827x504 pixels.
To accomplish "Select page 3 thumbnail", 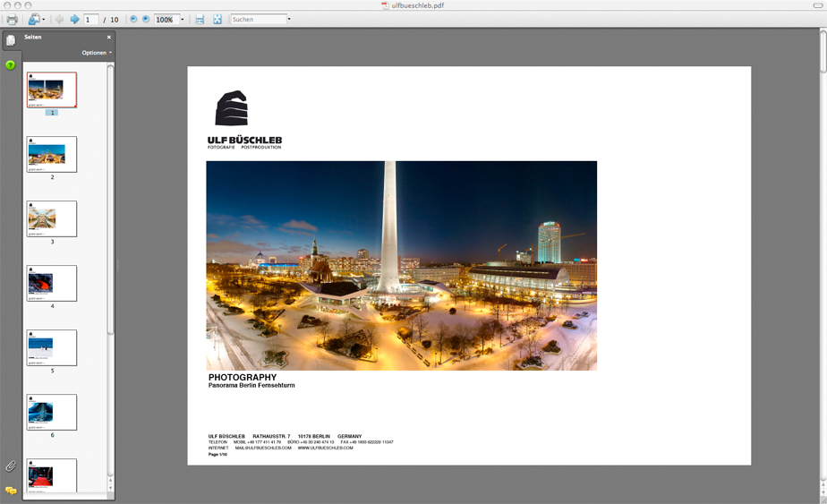I will tap(52, 218).
